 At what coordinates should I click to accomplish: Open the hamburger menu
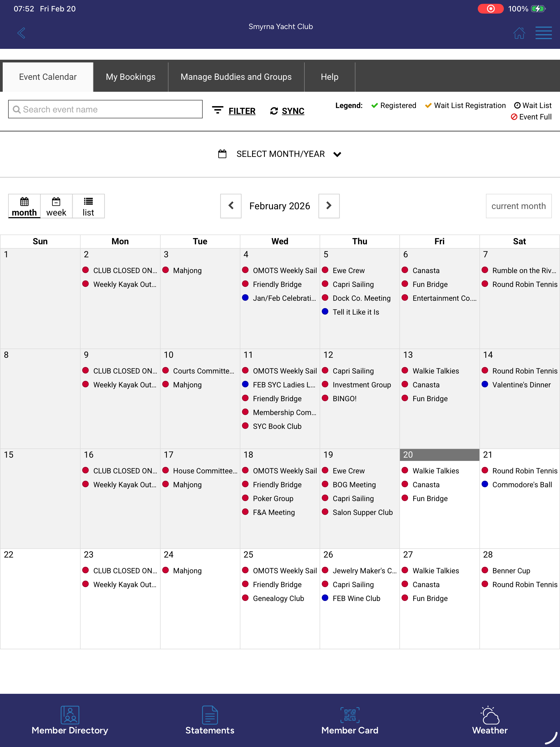pyautogui.click(x=543, y=33)
